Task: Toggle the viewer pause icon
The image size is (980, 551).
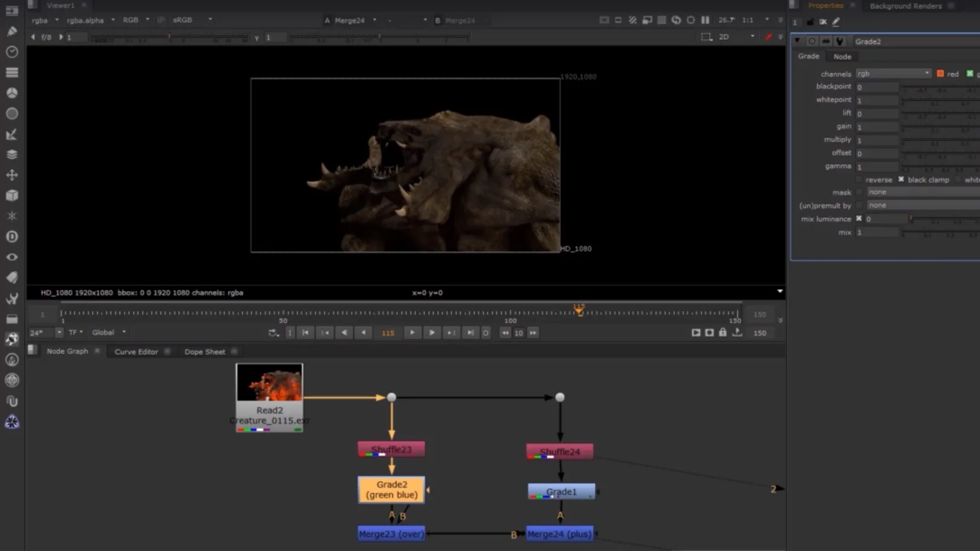Action: point(705,19)
